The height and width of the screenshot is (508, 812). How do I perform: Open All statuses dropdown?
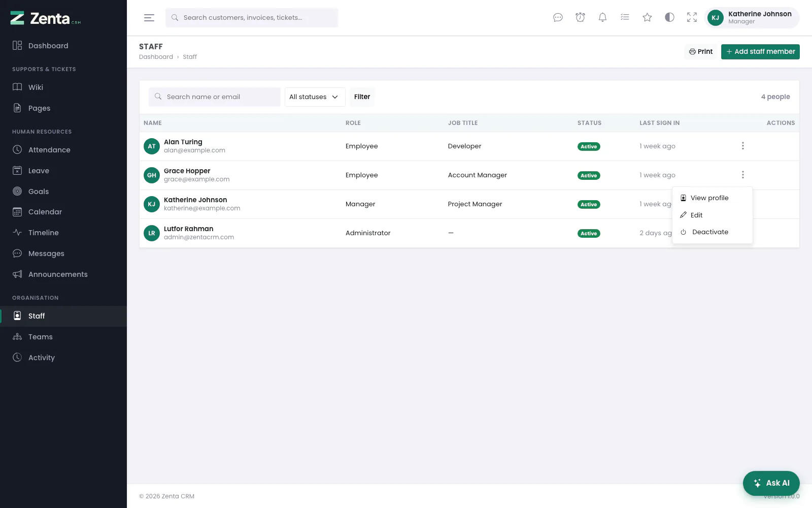315,97
